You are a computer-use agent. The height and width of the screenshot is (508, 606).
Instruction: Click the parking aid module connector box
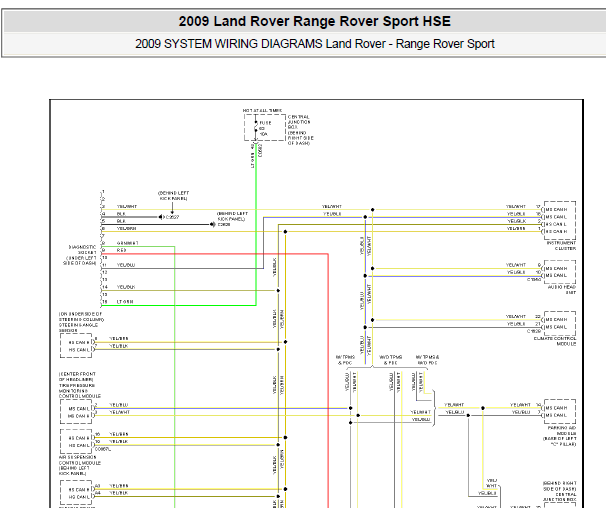coord(560,412)
